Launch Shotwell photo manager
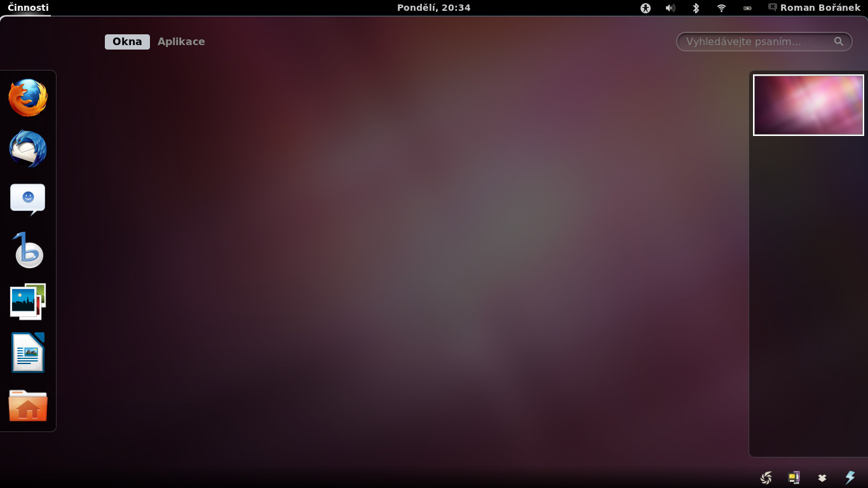Viewport: 868px width, 488px height. 28,302
